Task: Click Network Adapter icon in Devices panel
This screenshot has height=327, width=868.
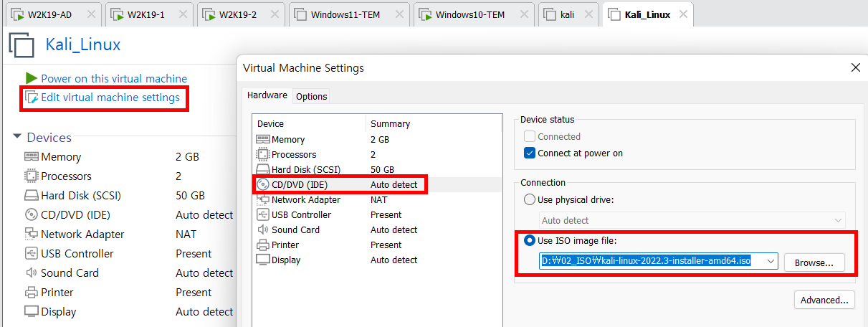Action: click(x=31, y=234)
